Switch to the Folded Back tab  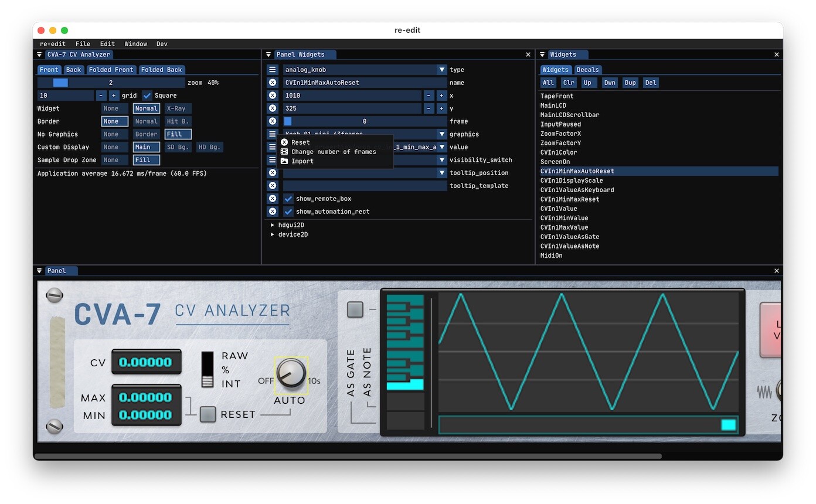[161, 70]
